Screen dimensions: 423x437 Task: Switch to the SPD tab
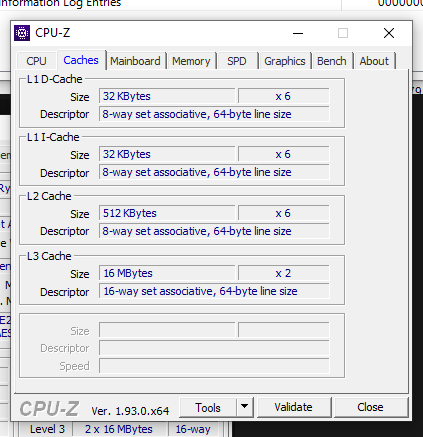(237, 61)
